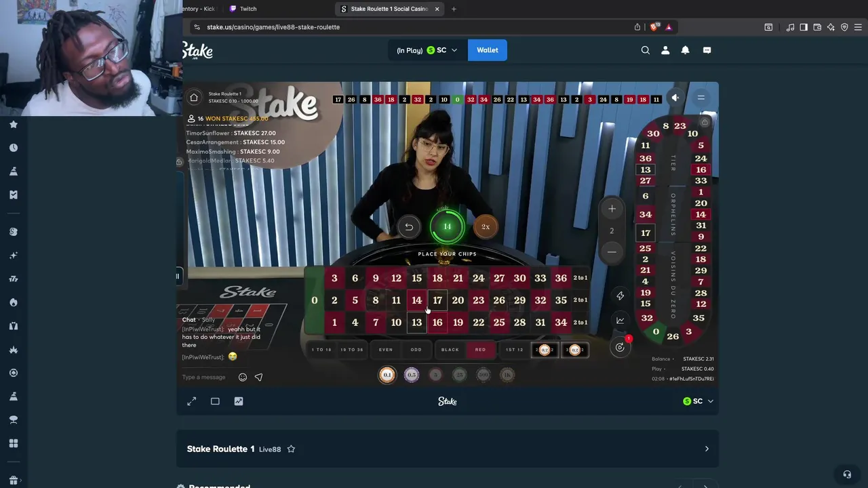Add Stake Roulette 1 to favorites
This screenshot has width=868, height=488.
[291, 449]
